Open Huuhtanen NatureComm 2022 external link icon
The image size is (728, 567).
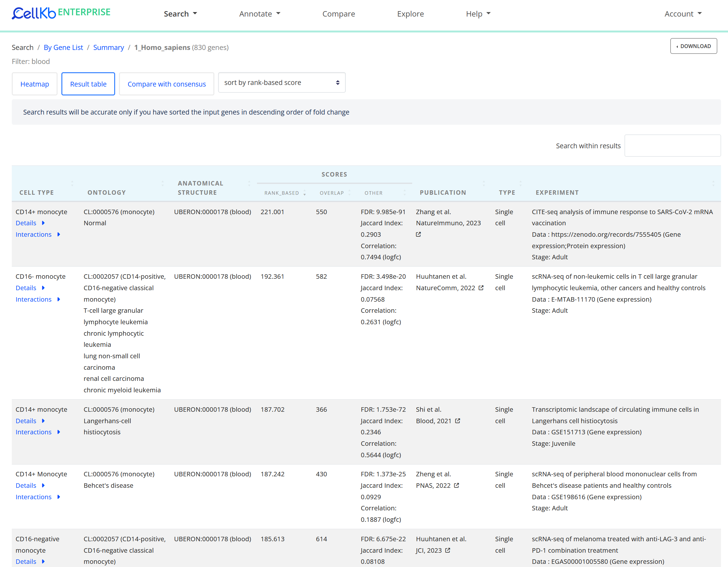pyautogui.click(x=481, y=288)
